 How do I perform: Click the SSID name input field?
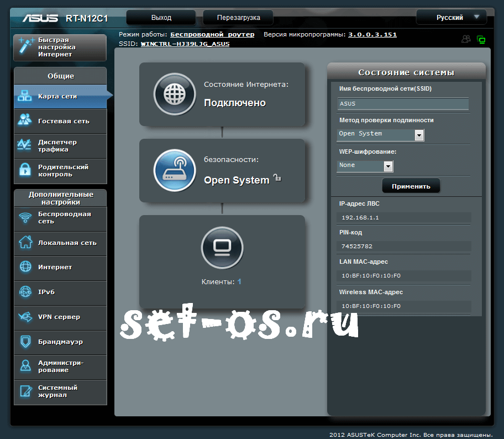pyautogui.click(x=403, y=104)
